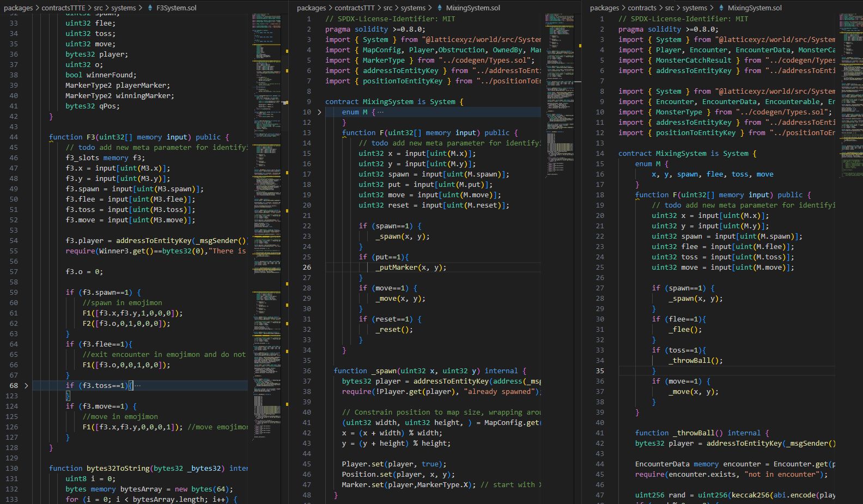This screenshot has height=504, width=863.
Task: Click '_reset();' call in the contractsTTT pane
Action: pos(394,330)
